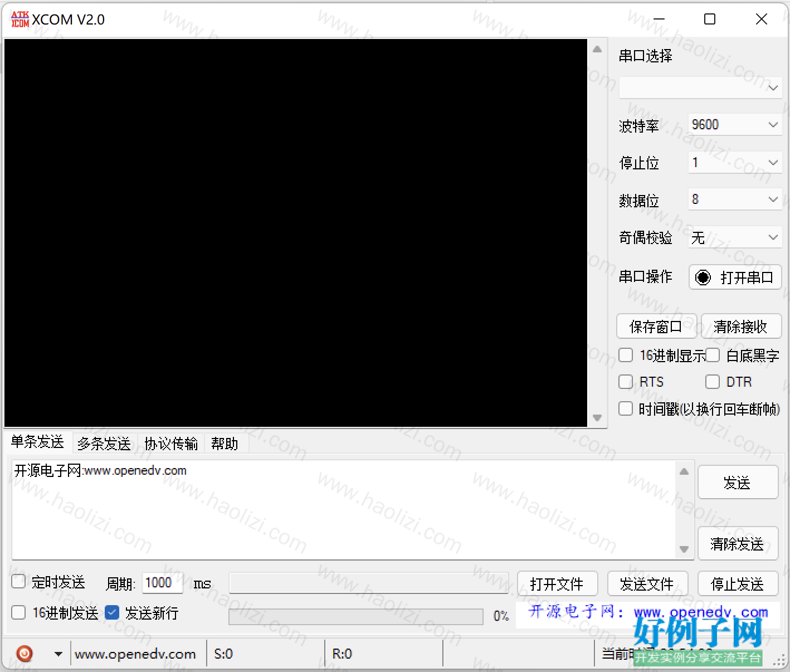Click the S:0 sent counter
This screenshot has height=672, width=790.
point(223,654)
